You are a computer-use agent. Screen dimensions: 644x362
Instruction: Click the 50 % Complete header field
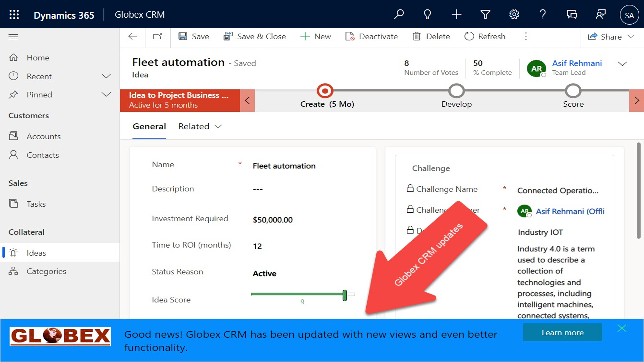pyautogui.click(x=492, y=67)
